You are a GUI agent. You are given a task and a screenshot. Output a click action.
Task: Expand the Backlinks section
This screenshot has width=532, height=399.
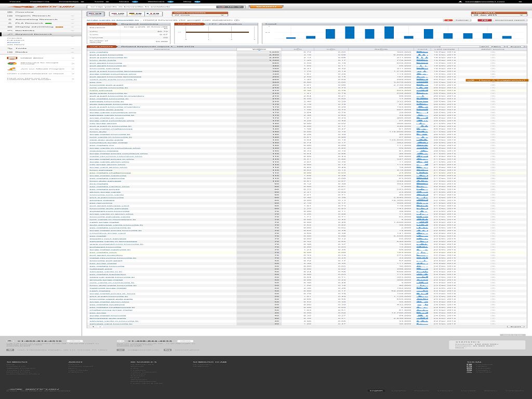(73, 31)
